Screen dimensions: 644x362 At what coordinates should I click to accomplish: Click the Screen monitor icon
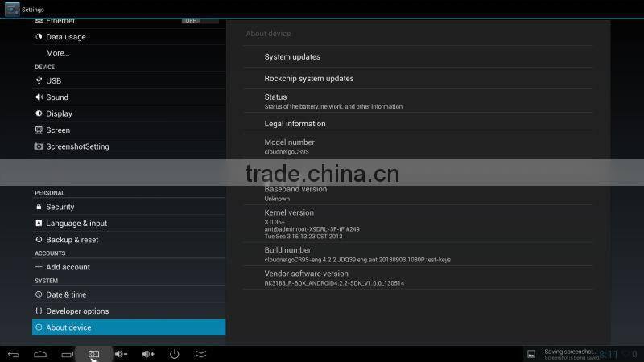[39, 130]
